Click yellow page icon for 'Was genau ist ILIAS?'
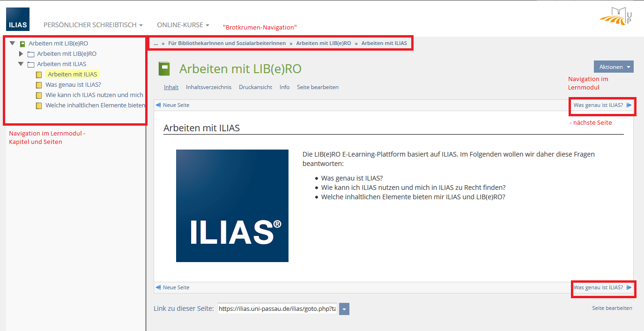644x331 pixels. coord(39,85)
